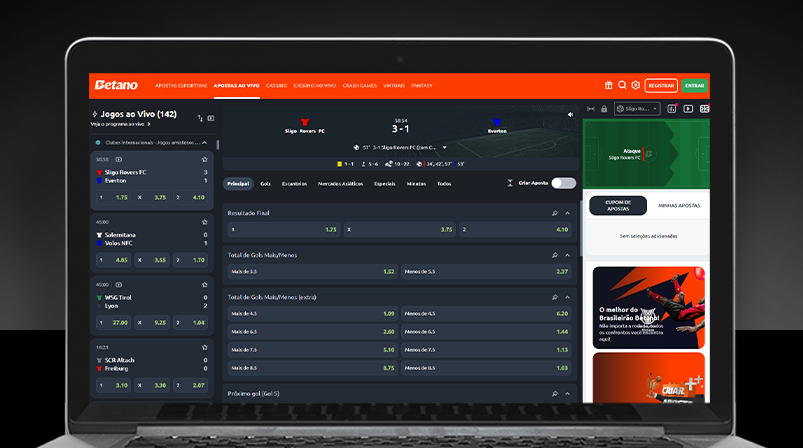Image resolution: width=803 pixels, height=448 pixels.
Task: Click the green Entrar button
Action: pyautogui.click(x=694, y=85)
